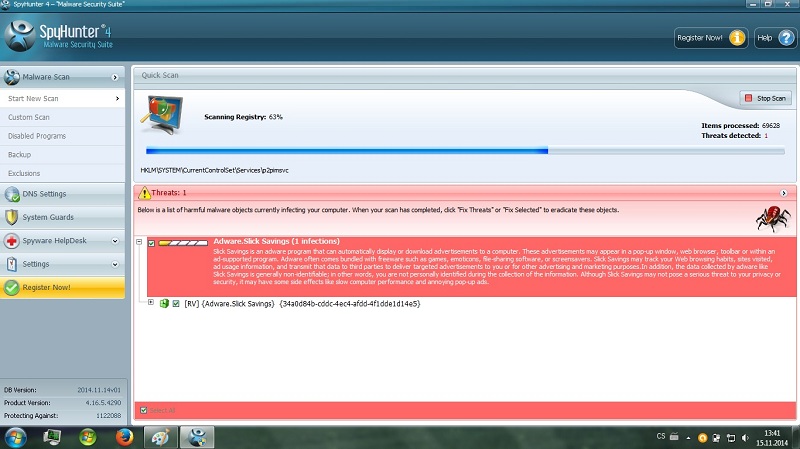Toggle the Select All checkbox
The image size is (800, 449).
tap(144, 410)
